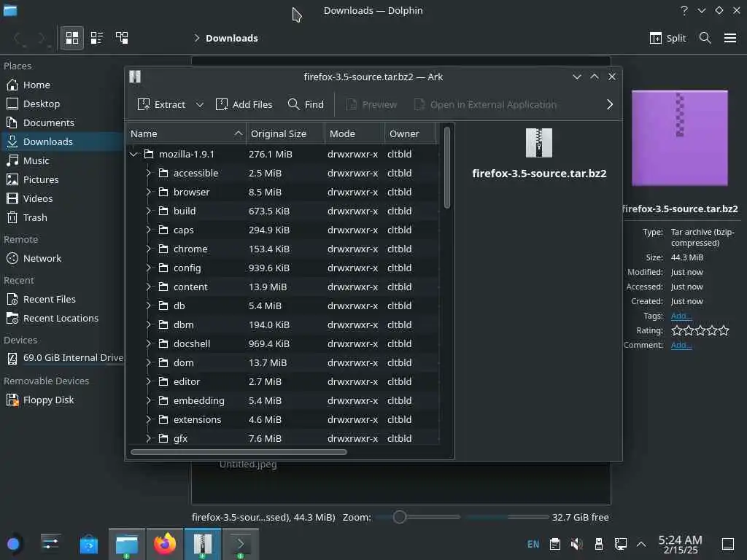
Task: Open Find in Ark toolbar
Action: point(306,104)
